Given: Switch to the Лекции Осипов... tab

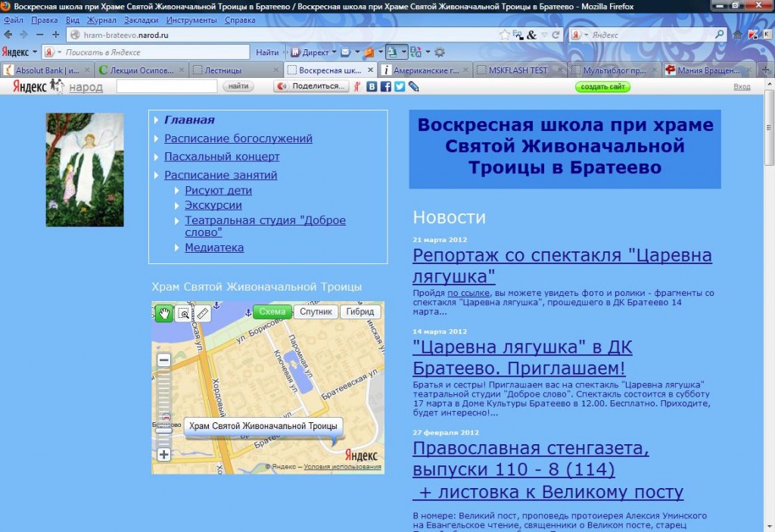Looking at the screenshot, I should [x=142, y=70].
